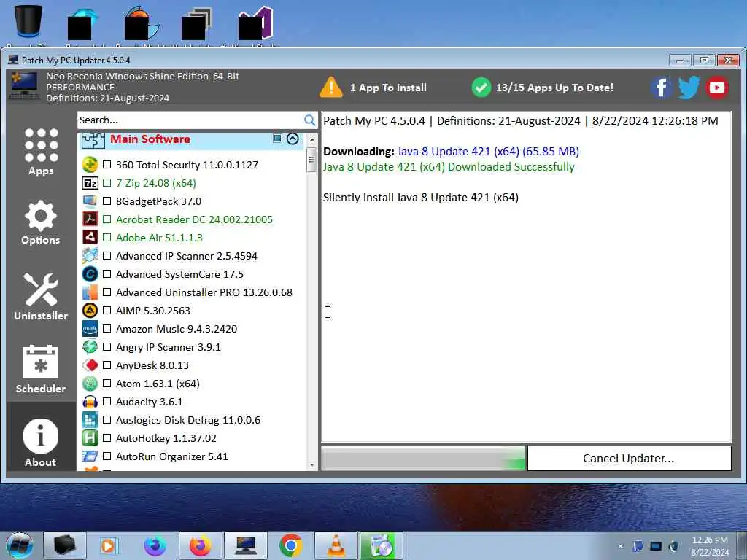The width and height of the screenshot is (747, 560).
Task: Click the search magnifier icon
Action: tap(309, 120)
